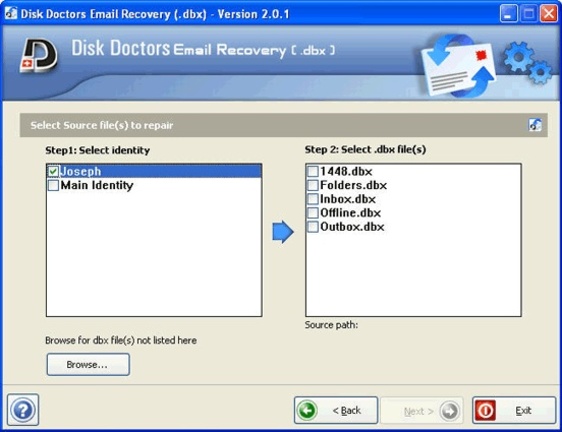
Task: Check the Offline.dbx file box
Action: pos(313,213)
